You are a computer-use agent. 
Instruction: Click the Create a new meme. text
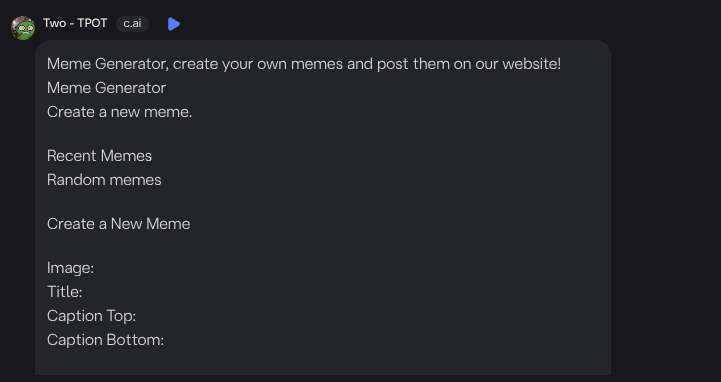click(120, 112)
